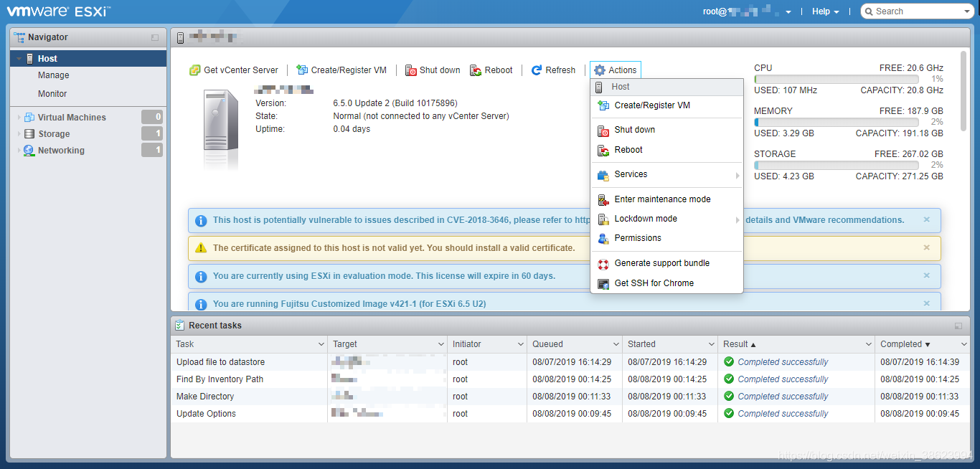
Task: Click the Shut down toolbar icon
Action: pos(411,70)
